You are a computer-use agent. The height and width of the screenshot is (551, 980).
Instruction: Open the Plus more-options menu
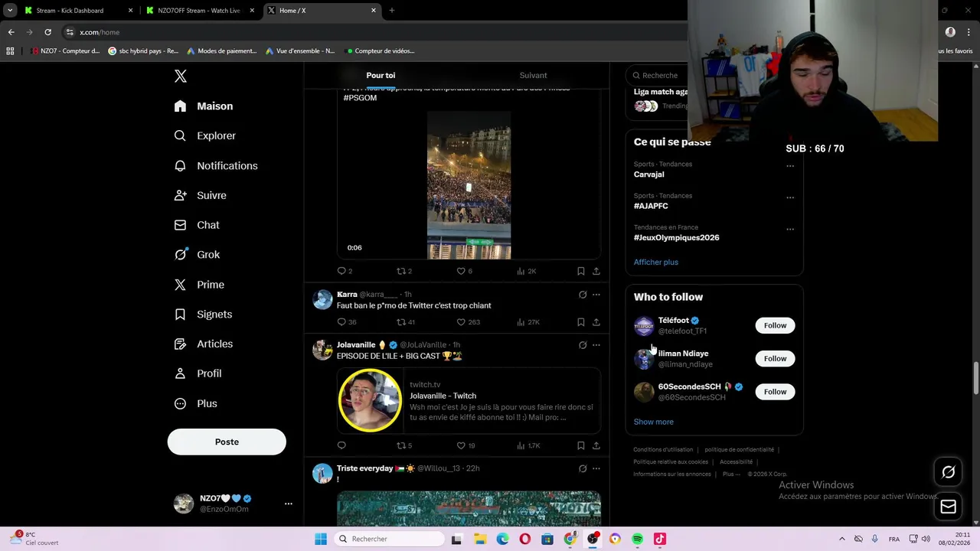197,403
